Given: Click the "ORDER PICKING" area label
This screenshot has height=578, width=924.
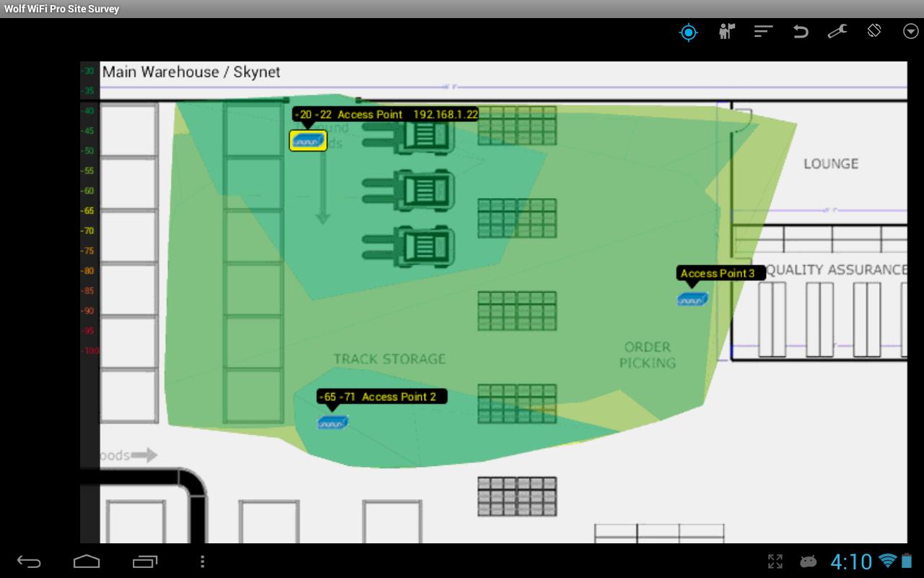Looking at the screenshot, I should [x=648, y=355].
